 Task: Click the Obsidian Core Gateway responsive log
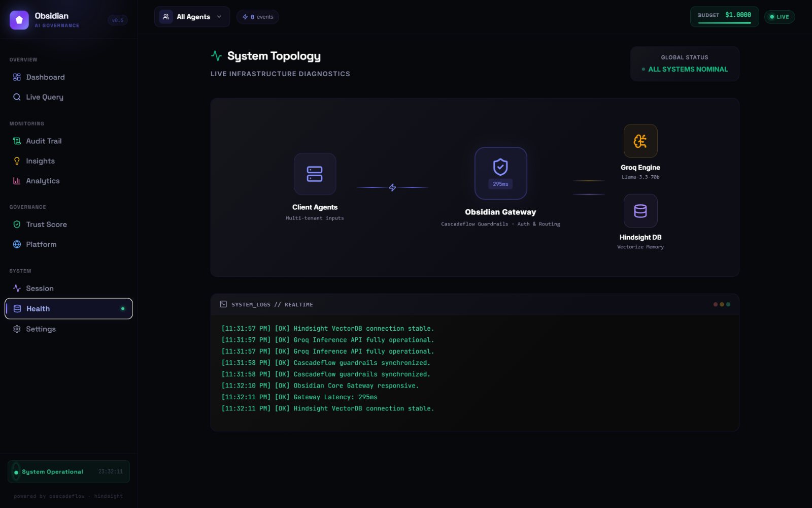(320, 386)
